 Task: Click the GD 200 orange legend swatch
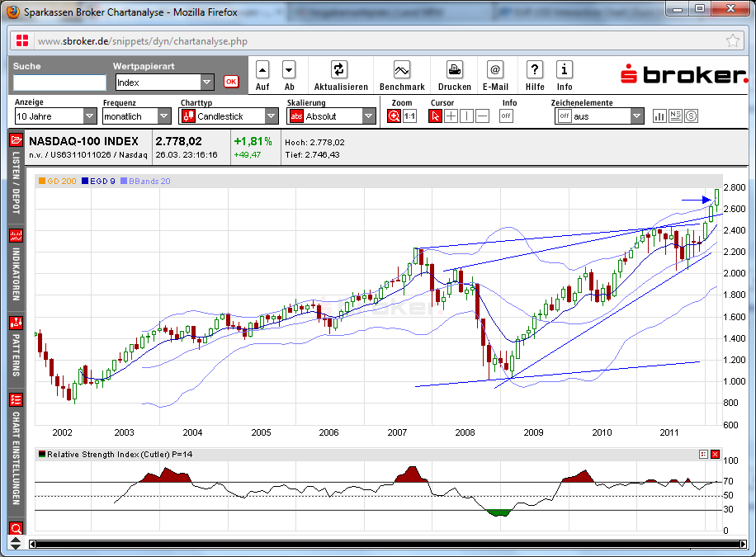(x=42, y=181)
